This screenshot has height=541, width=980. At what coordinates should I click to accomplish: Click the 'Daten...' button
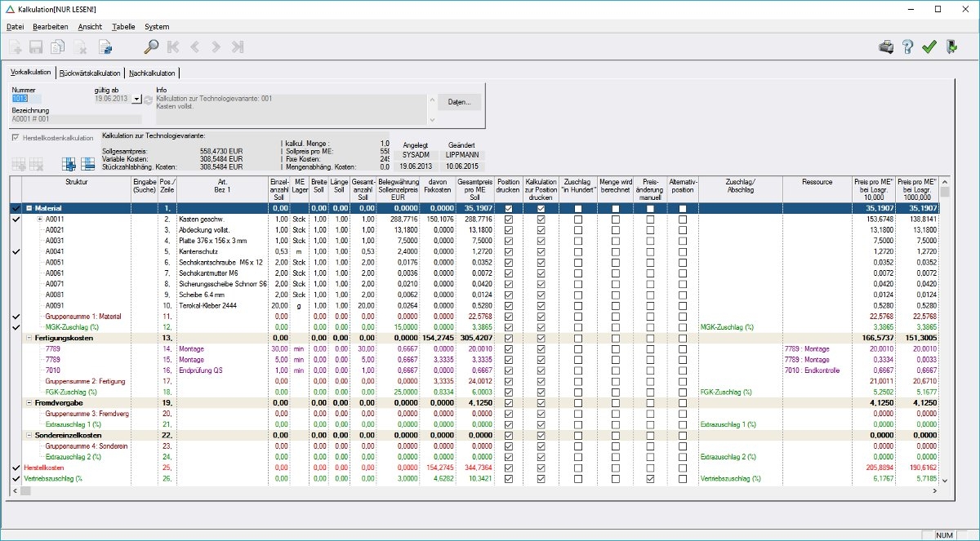click(x=459, y=103)
